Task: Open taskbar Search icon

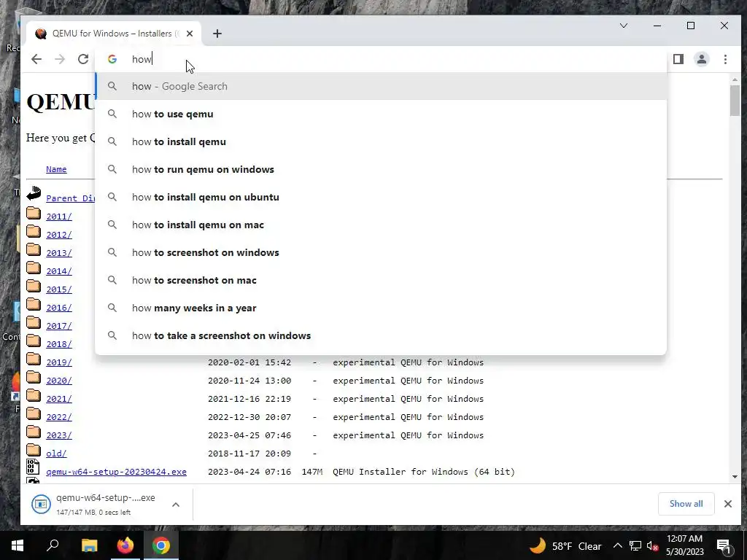Action: coord(53,545)
